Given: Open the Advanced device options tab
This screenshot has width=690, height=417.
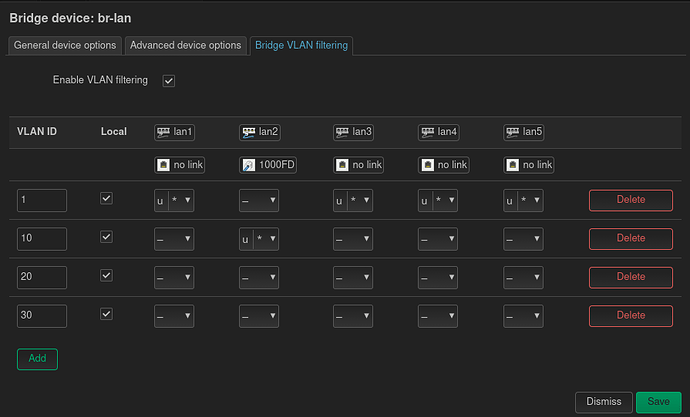Looking at the screenshot, I should (x=186, y=45).
